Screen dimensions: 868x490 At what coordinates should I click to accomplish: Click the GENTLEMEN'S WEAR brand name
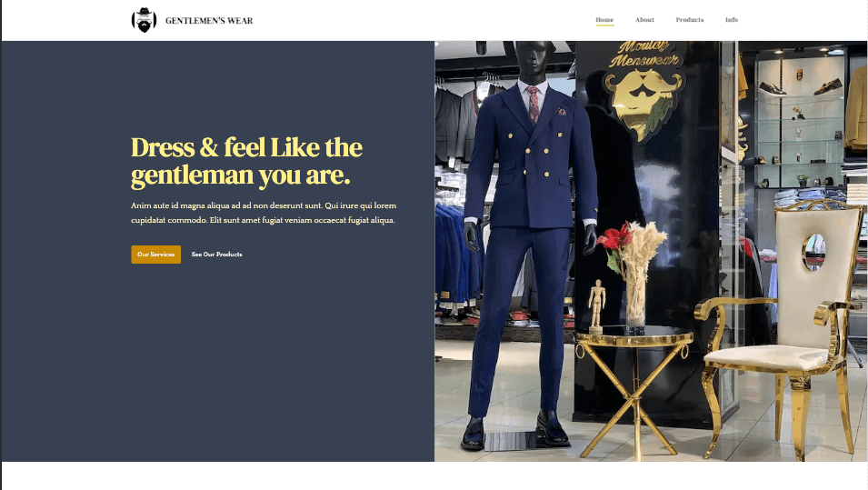(209, 21)
